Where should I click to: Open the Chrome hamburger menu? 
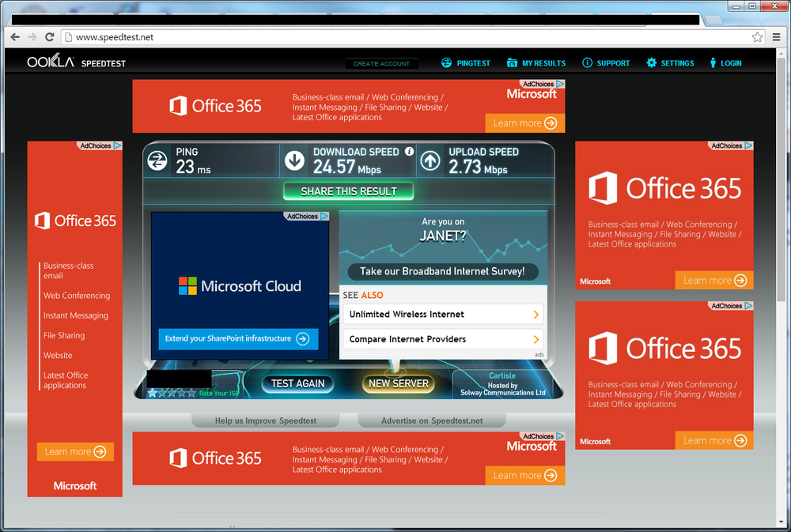pyautogui.click(x=777, y=37)
